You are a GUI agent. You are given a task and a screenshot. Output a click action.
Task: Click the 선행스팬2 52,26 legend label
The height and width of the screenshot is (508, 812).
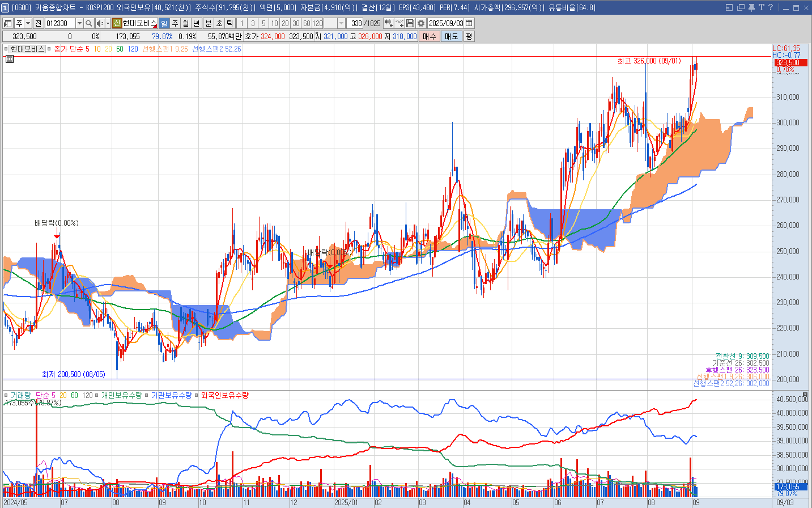216,49
